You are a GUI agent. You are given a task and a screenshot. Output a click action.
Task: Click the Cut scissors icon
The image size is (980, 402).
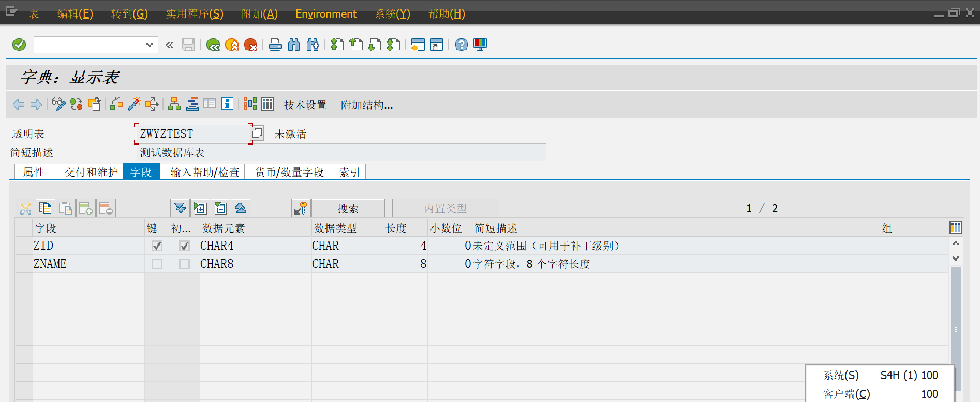tap(25, 208)
